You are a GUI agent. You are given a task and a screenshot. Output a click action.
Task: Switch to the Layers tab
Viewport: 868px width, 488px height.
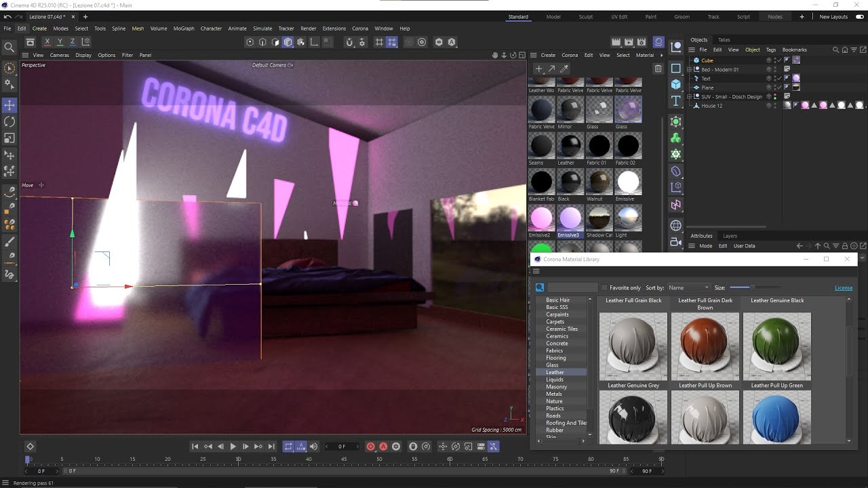point(730,236)
